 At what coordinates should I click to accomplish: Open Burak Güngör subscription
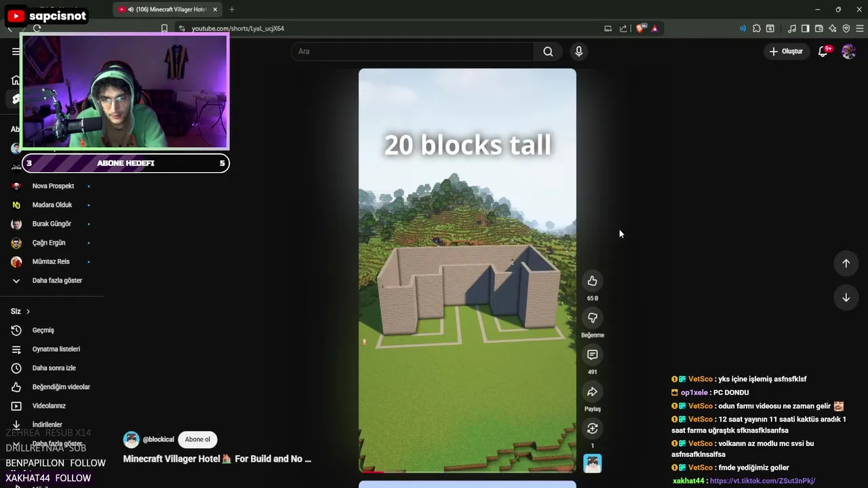pyautogui.click(x=52, y=224)
